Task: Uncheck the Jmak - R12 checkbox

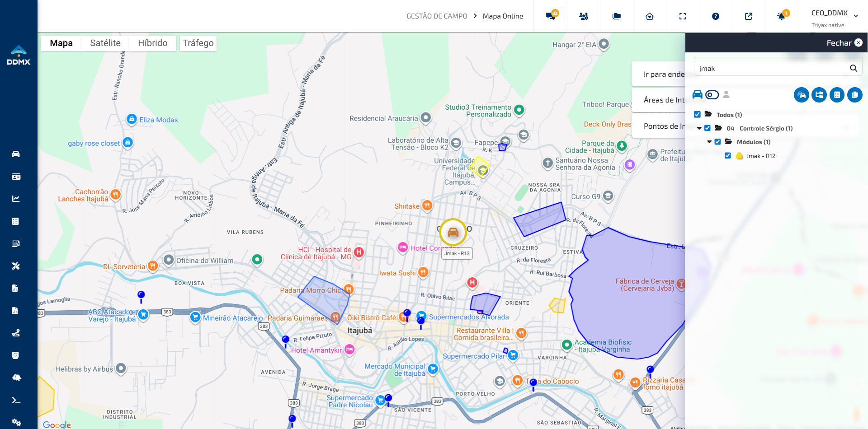Action: [727, 156]
